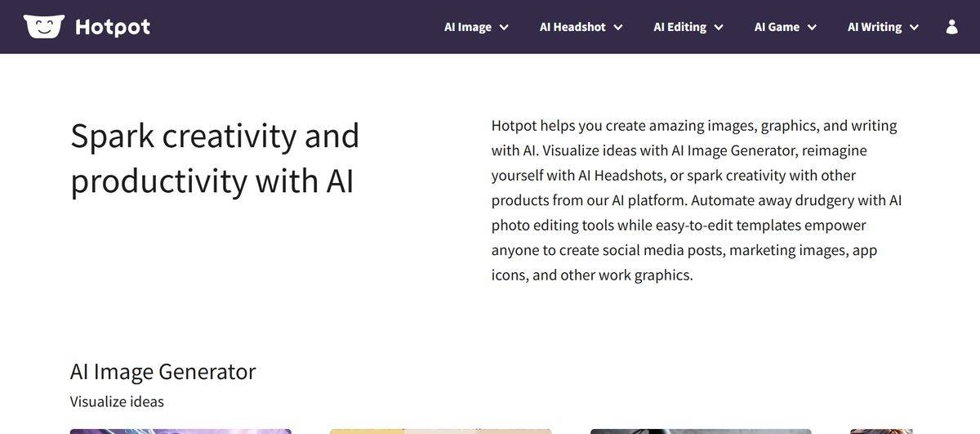Expand the chevron beside AI Writing
Viewport: 980px width, 434px height.
coord(914,27)
